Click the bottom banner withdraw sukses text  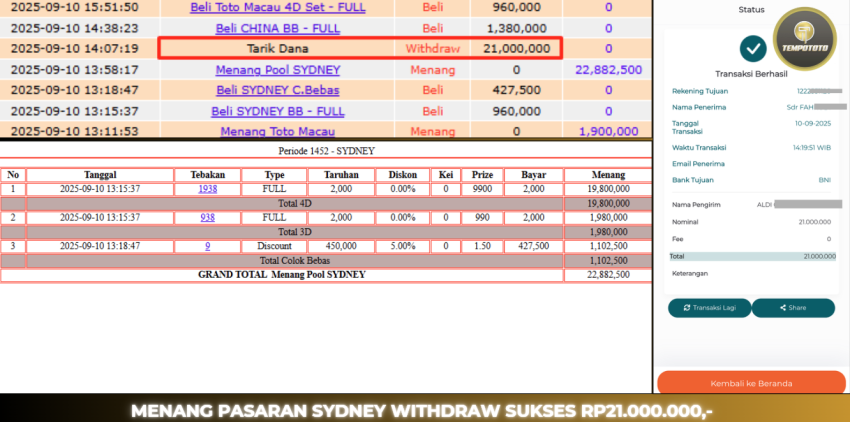422,411
